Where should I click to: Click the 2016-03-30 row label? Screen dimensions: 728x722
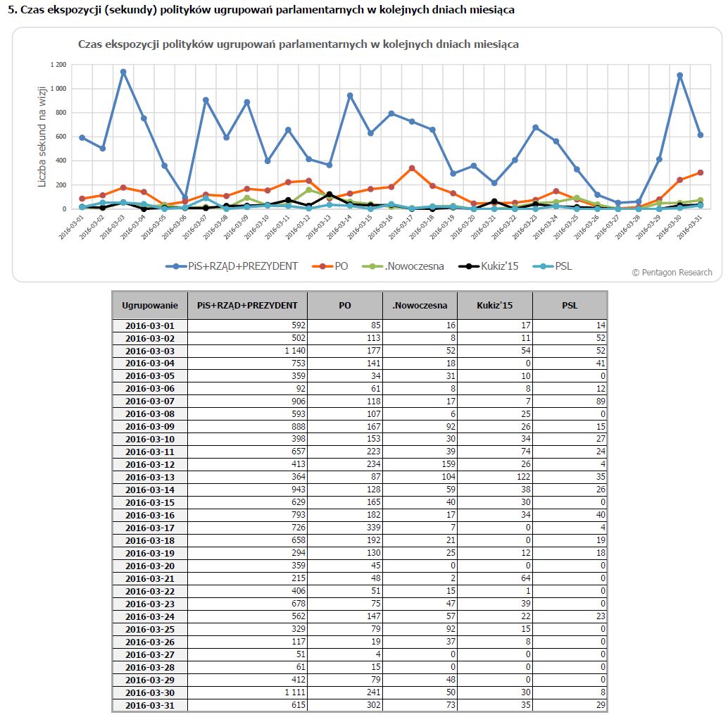pyautogui.click(x=150, y=692)
